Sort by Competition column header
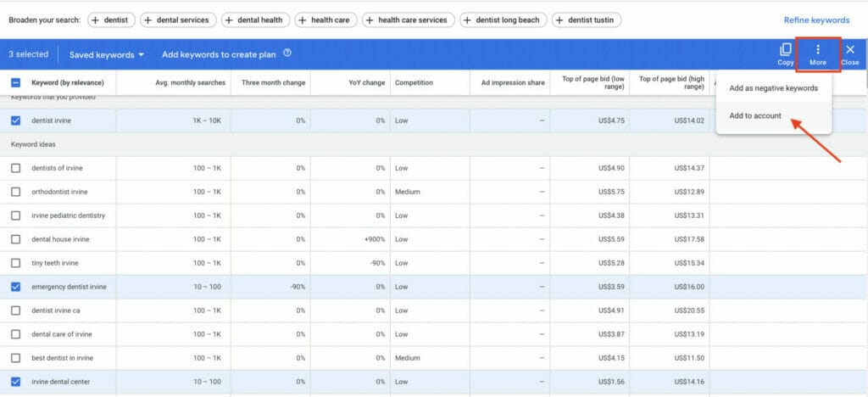The height and width of the screenshot is (397, 868). click(414, 83)
